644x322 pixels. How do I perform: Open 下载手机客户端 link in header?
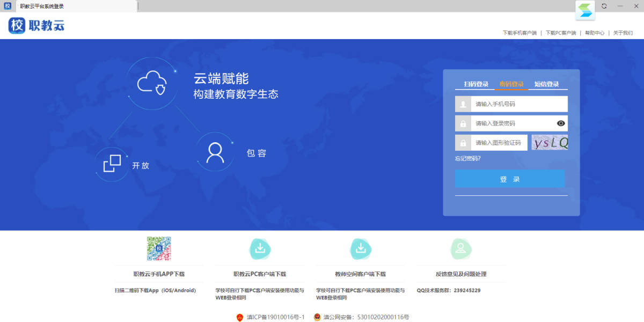(x=519, y=33)
